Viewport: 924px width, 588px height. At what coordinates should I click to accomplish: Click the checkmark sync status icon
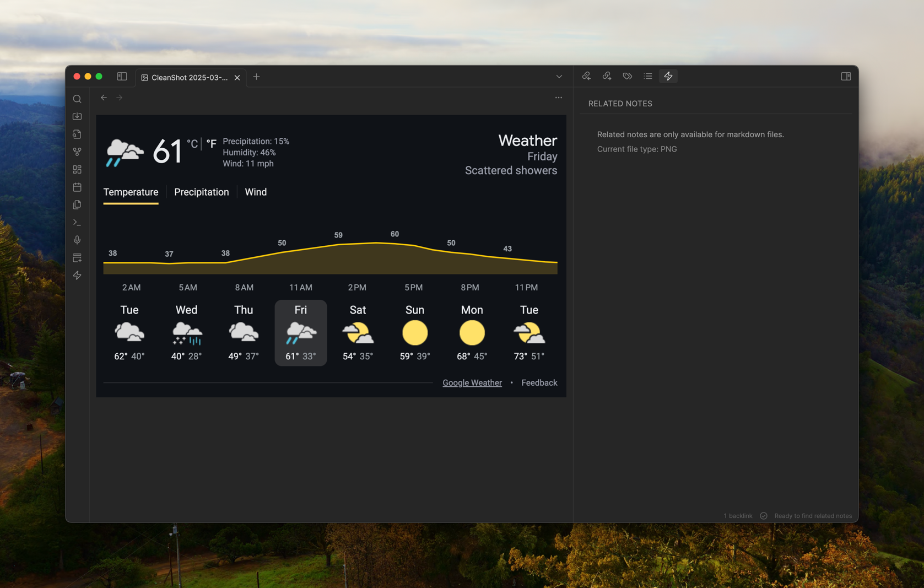tap(764, 516)
